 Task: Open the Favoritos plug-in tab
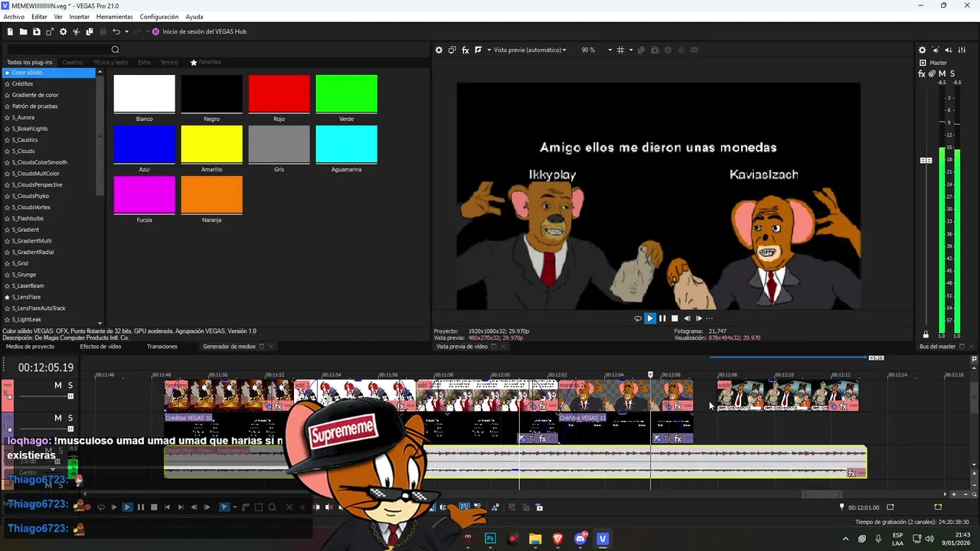tap(206, 62)
